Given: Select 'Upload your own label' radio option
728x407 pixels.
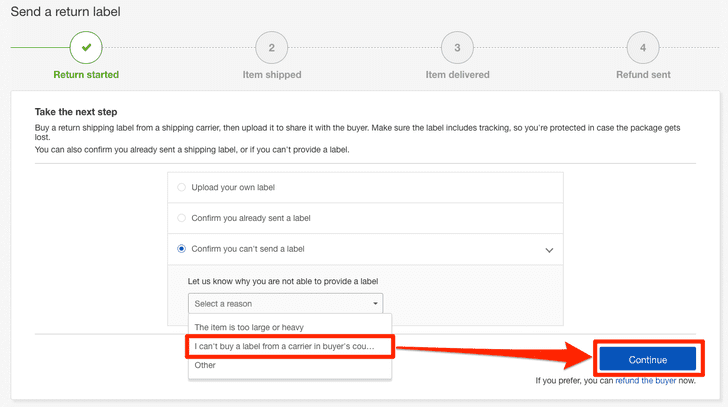Looking at the screenshot, I should tap(182, 187).
